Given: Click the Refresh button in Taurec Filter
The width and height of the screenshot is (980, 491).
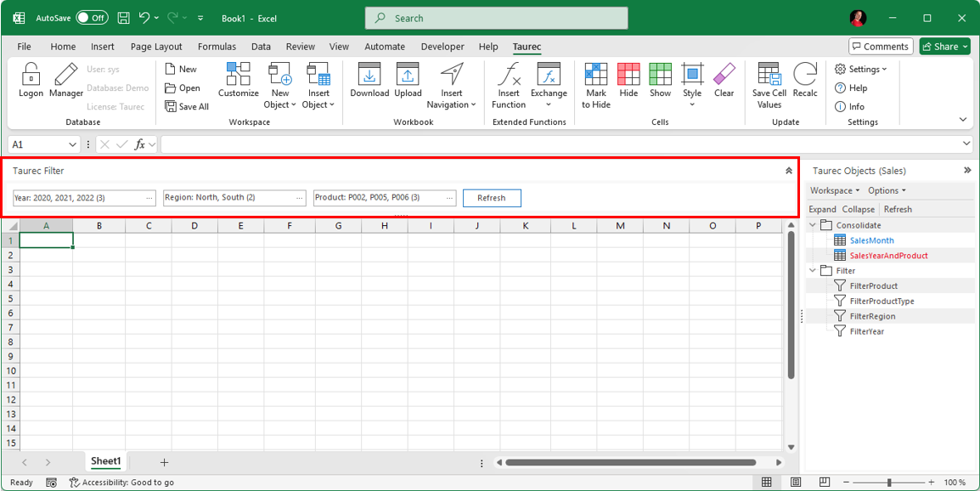Looking at the screenshot, I should coord(491,198).
